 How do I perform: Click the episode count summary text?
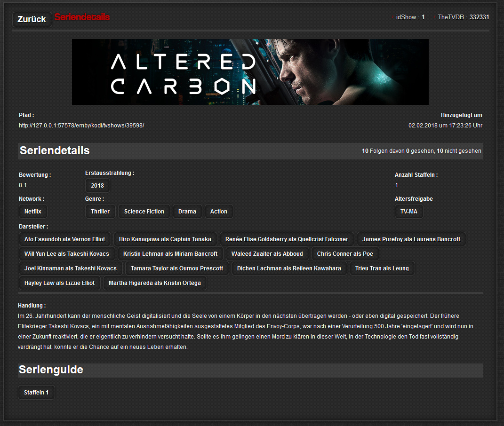point(421,151)
